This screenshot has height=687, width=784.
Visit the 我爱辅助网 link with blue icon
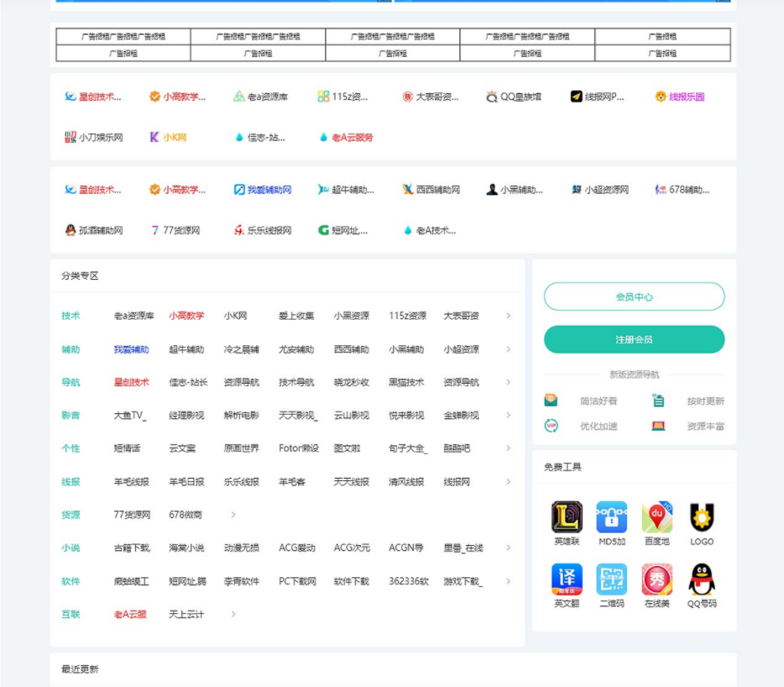tap(263, 190)
